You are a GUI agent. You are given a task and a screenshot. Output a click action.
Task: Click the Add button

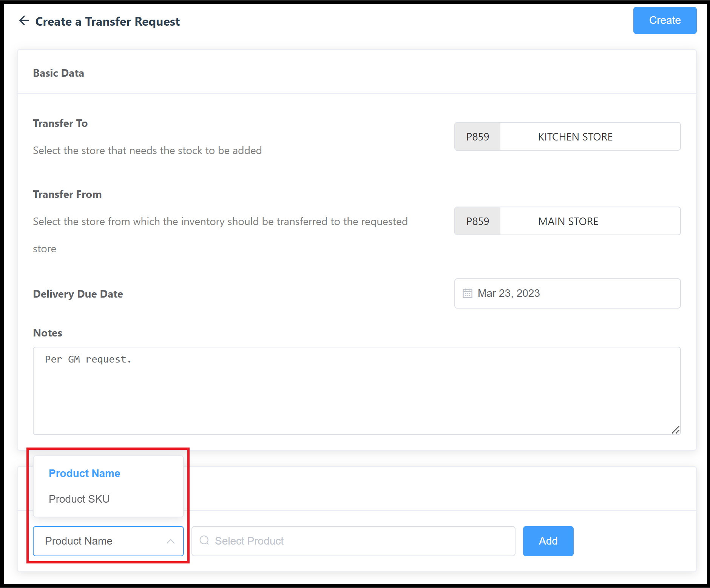click(548, 541)
